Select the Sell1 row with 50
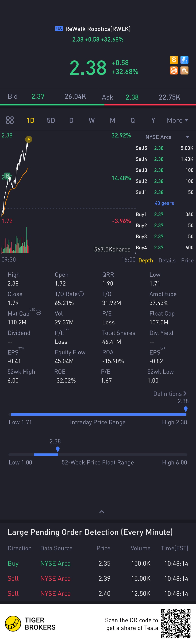196x644 pixels. coord(164,192)
